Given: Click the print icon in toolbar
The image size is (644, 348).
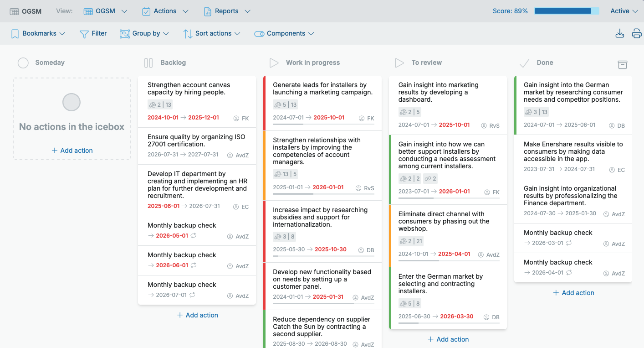Looking at the screenshot, I should [x=637, y=33].
